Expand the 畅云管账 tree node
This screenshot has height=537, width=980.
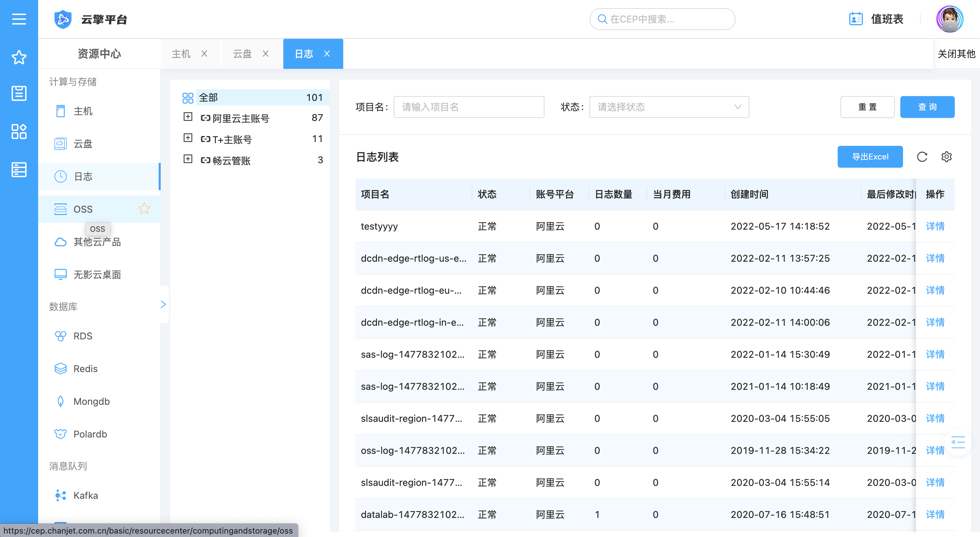coord(188,159)
